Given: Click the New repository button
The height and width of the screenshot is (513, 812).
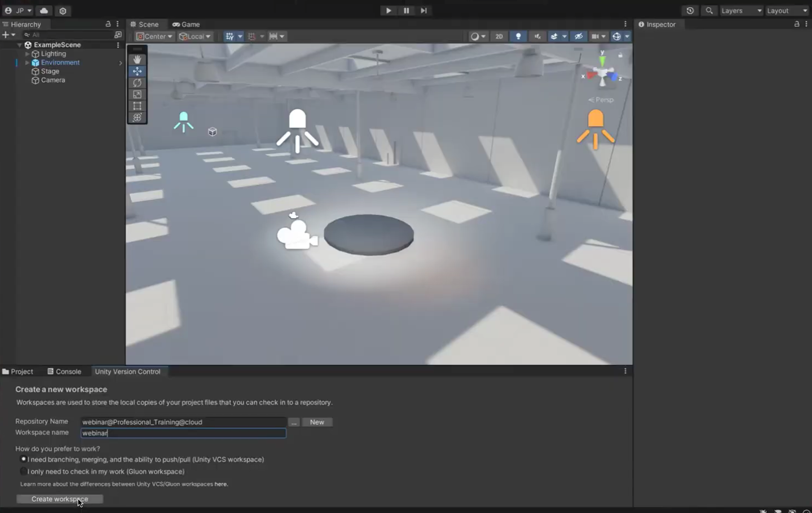Looking at the screenshot, I should [x=317, y=422].
